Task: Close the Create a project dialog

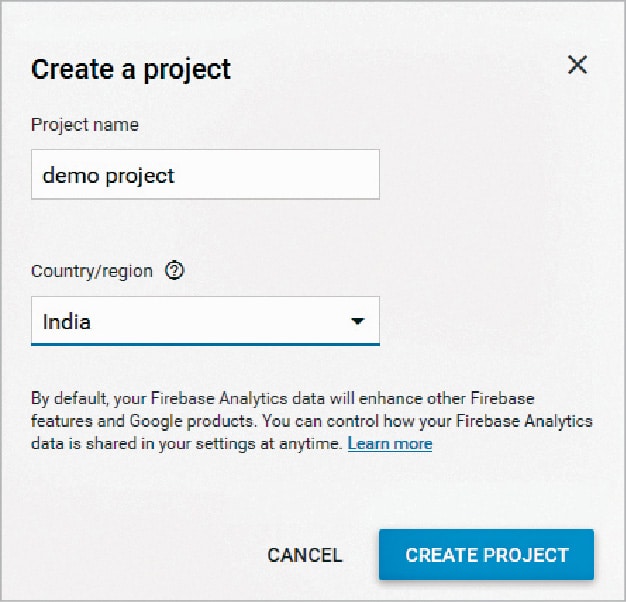Action: (x=577, y=66)
